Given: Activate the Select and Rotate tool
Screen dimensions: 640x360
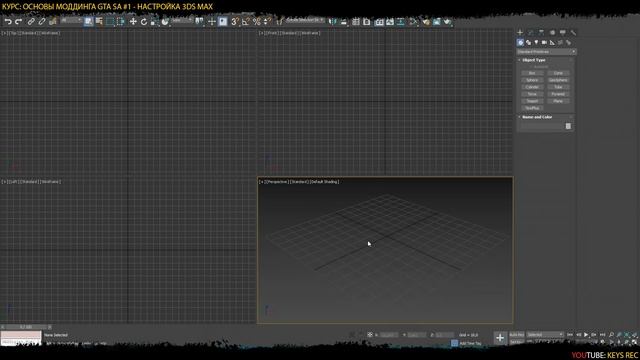Looking at the screenshot, I should pos(144,21).
